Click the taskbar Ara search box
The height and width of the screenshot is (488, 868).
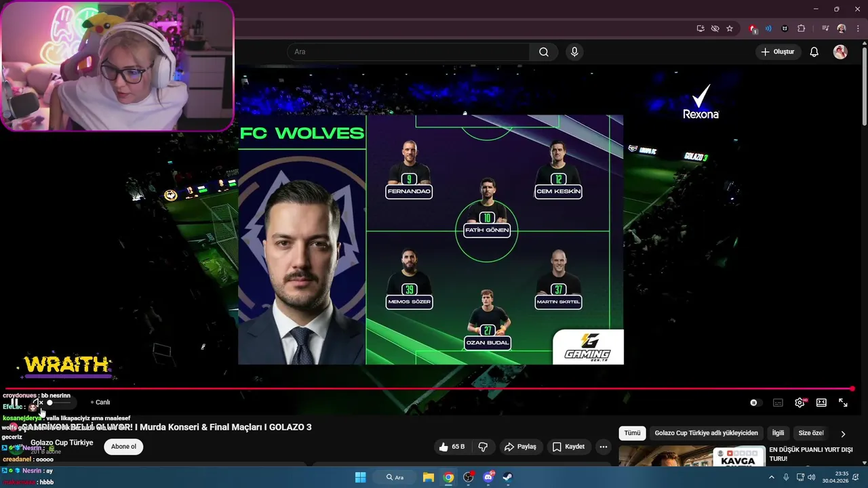(395, 477)
